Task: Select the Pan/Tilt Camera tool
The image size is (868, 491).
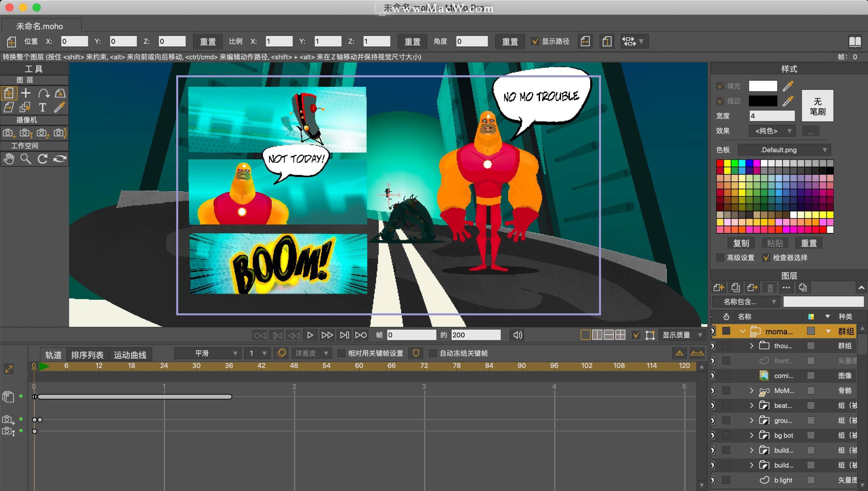Action: click(x=43, y=133)
